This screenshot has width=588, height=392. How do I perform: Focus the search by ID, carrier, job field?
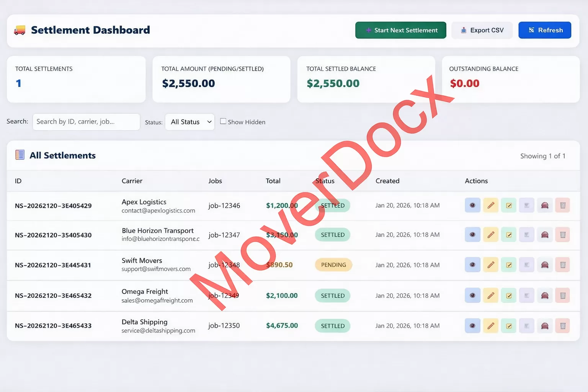point(86,122)
